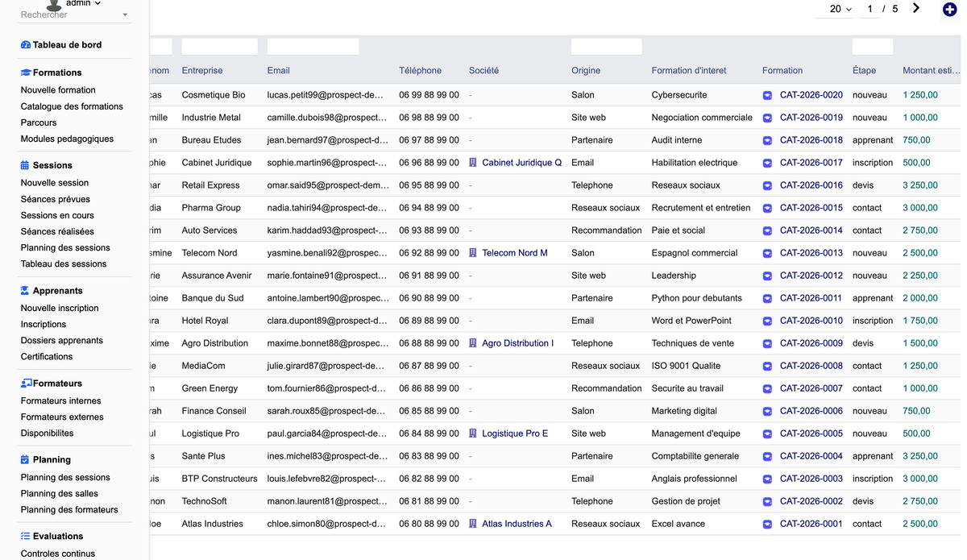Click the Apprenants person icon
This screenshot has width=967, height=560.
coord(25,291)
